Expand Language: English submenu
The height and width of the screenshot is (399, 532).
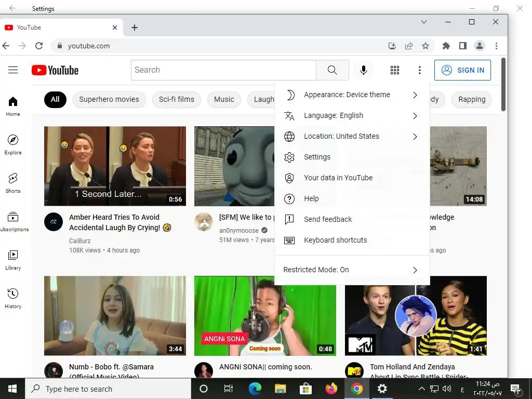352,116
